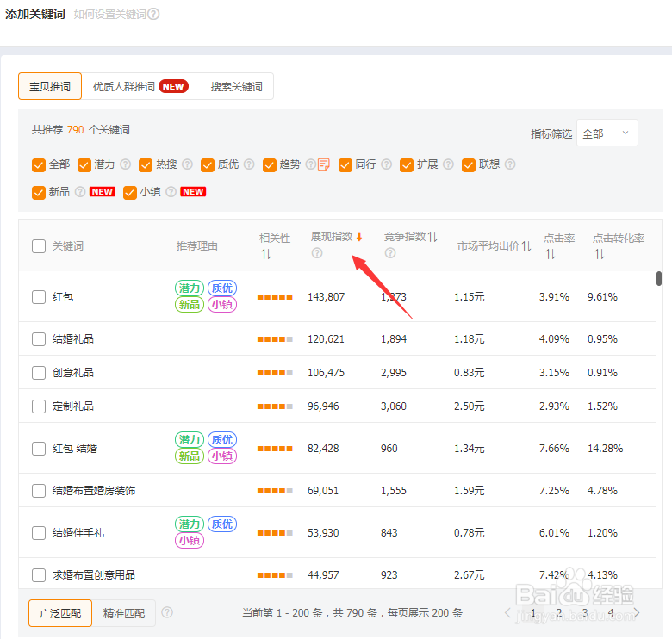Uncheck the 小镇 filter checkbox
672x639 pixels.
tap(130, 193)
